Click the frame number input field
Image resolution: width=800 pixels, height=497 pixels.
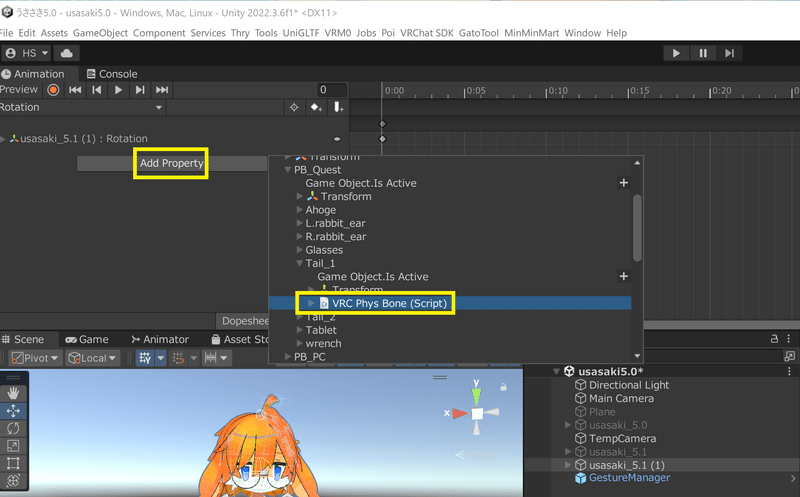tap(332, 90)
